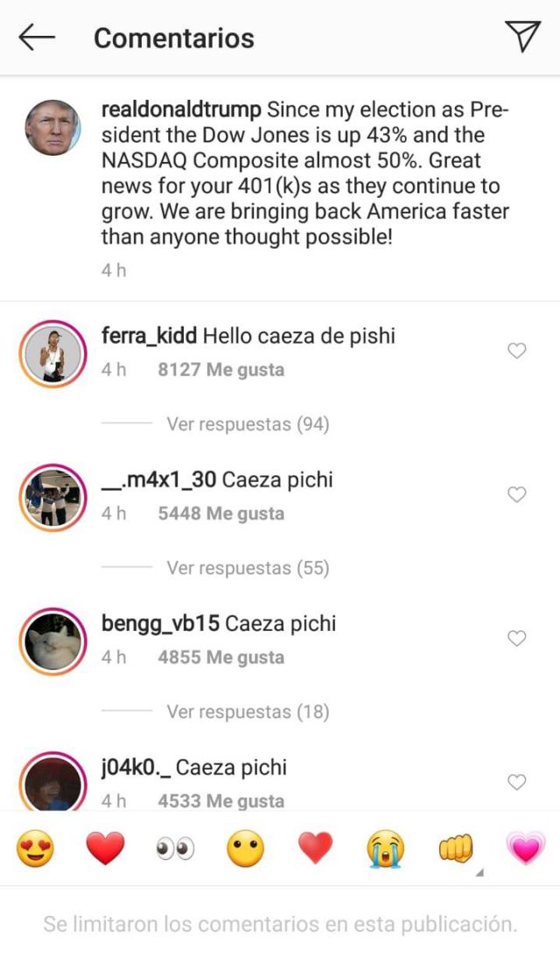Viewport: 560px width, 958px height.
Task: Open the share paper-plane icon
Action: coord(522,36)
